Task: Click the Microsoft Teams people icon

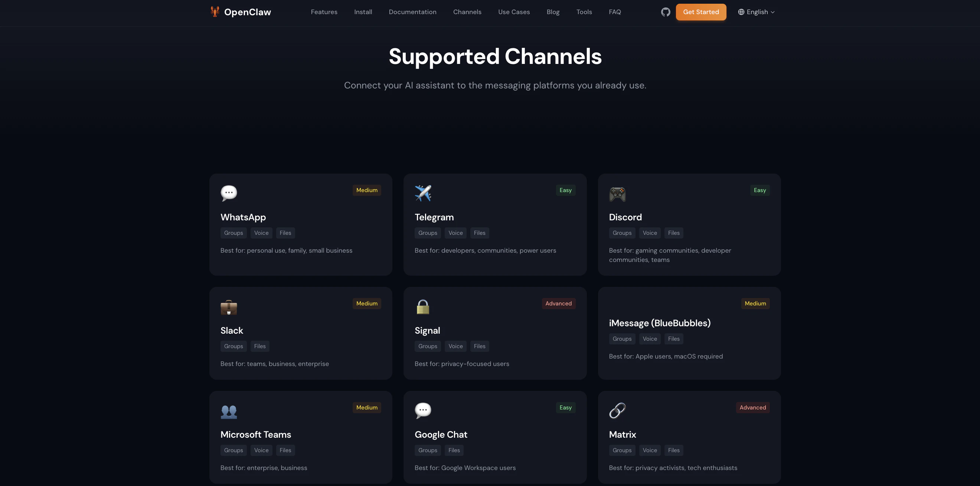Action: (229, 411)
